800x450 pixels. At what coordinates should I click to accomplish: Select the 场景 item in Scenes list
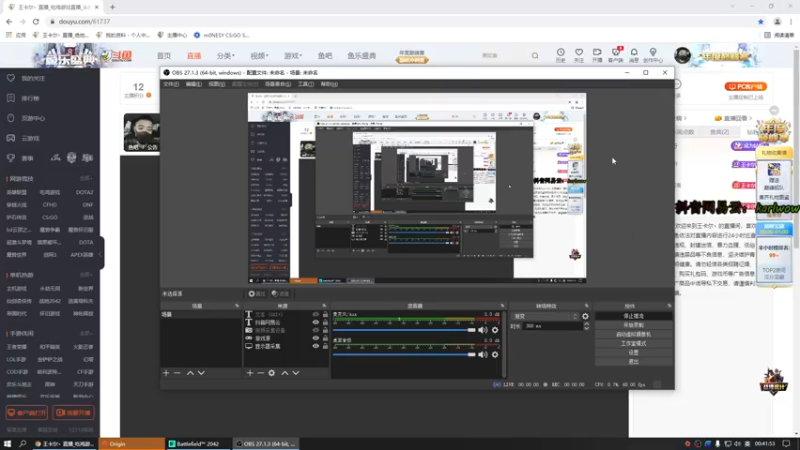(201, 314)
